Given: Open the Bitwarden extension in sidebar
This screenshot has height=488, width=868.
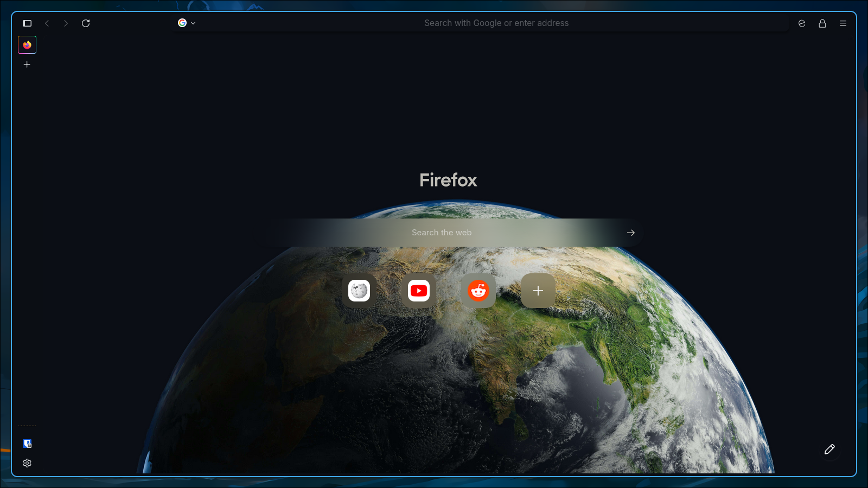Looking at the screenshot, I should tap(27, 444).
